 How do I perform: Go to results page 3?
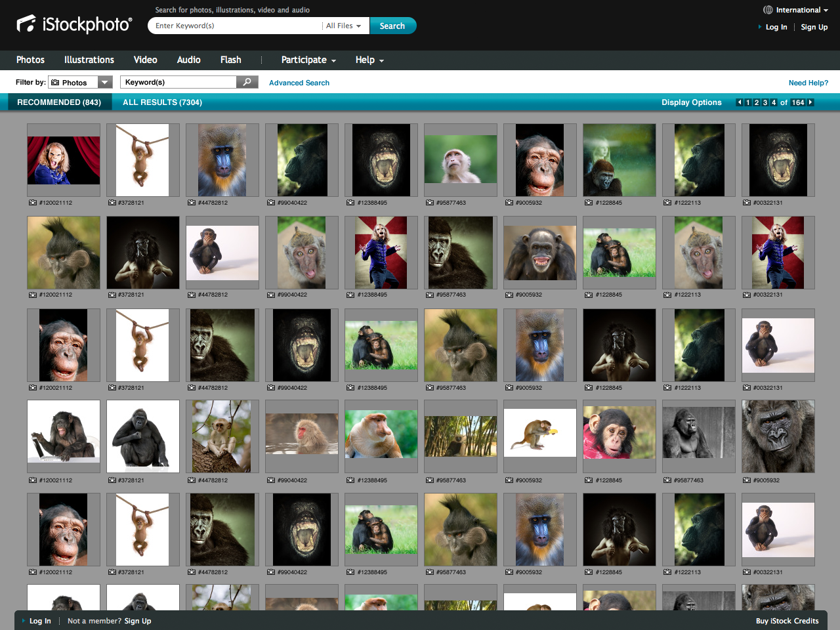[765, 102]
